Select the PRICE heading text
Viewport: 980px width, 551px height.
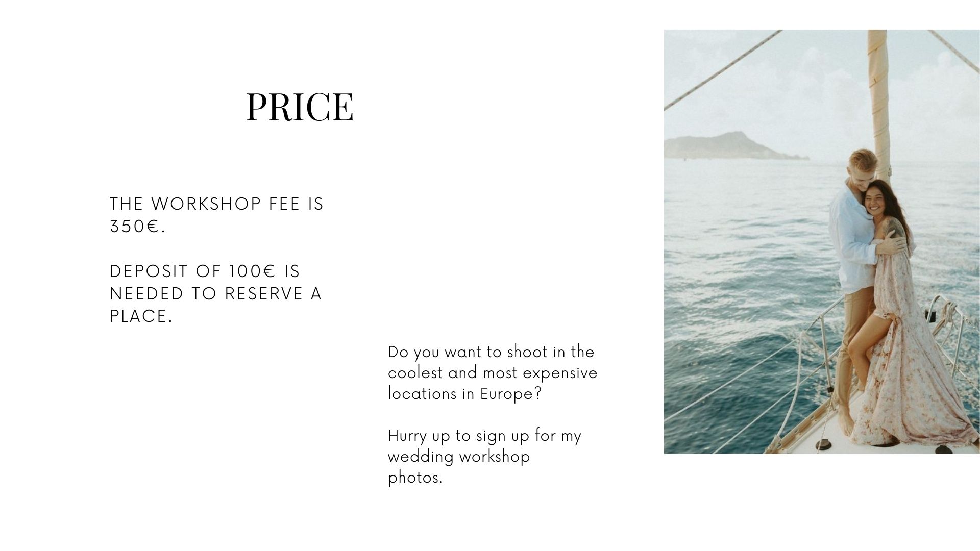[x=300, y=107]
